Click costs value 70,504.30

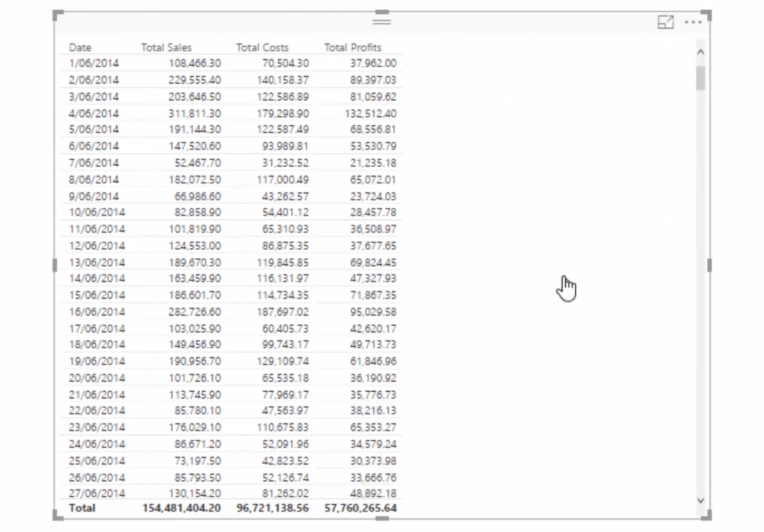pyautogui.click(x=285, y=64)
